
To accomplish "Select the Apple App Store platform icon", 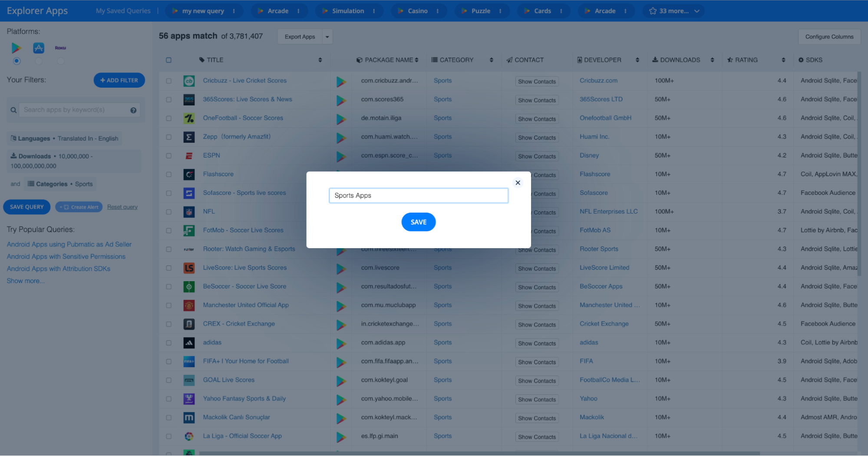I will click(39, 48).
